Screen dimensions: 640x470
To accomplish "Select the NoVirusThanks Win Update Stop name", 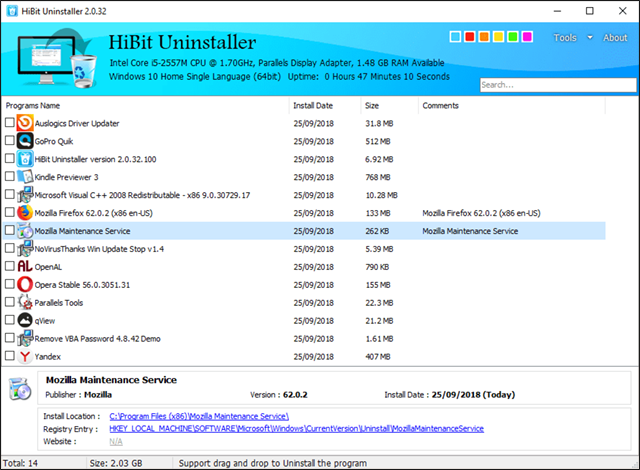I will (x=99, y=249).
